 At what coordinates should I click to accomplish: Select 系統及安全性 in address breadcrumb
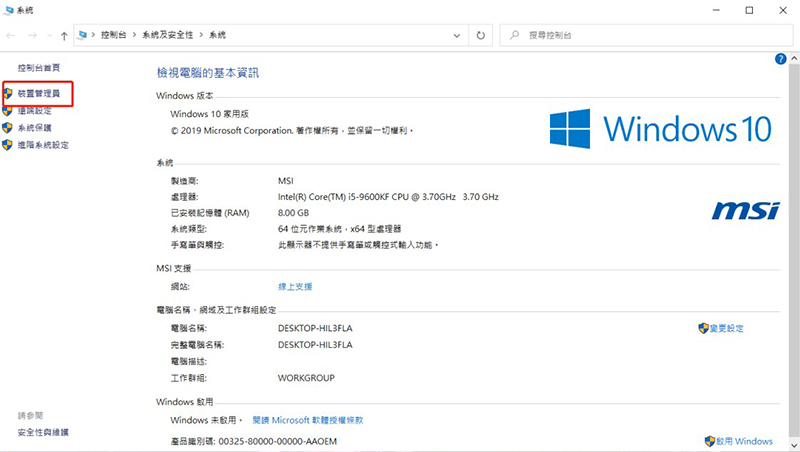[168, 35]
